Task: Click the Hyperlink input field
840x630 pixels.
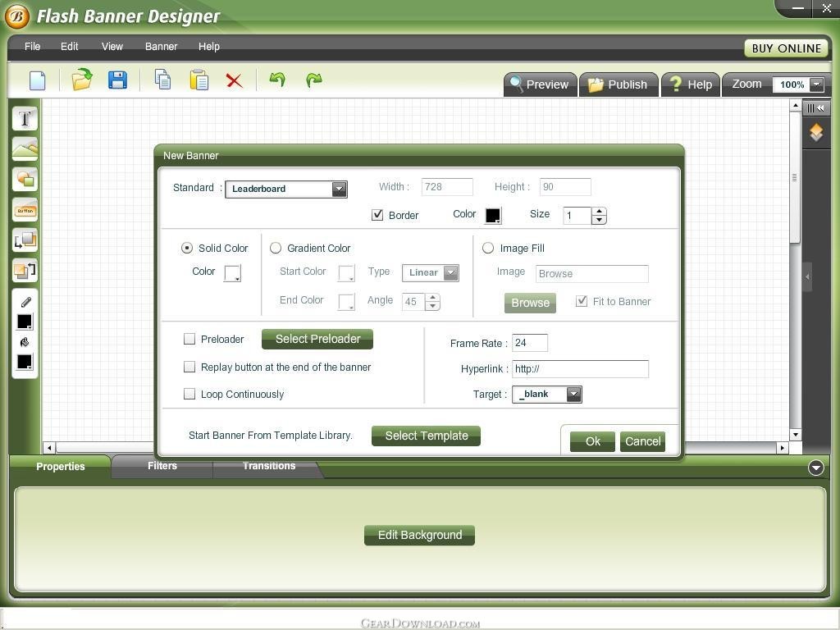Action: coord(580,368)
